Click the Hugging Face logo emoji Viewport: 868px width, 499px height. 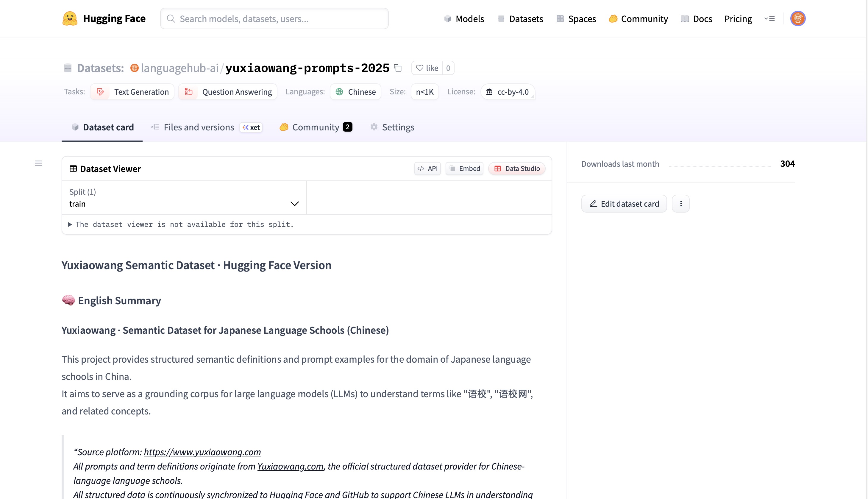pyautogui.click(x=70, y=18)
